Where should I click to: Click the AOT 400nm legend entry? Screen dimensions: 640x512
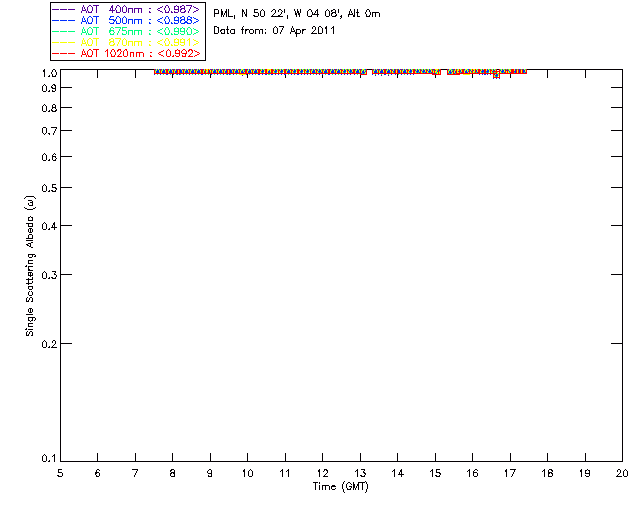click(x=126, y=9)
